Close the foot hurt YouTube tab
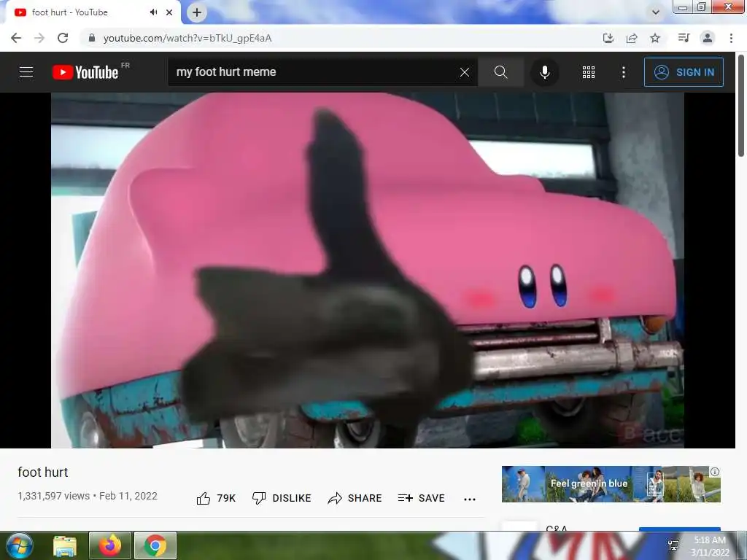Viewport: 747px width, 560px height. 169,12
